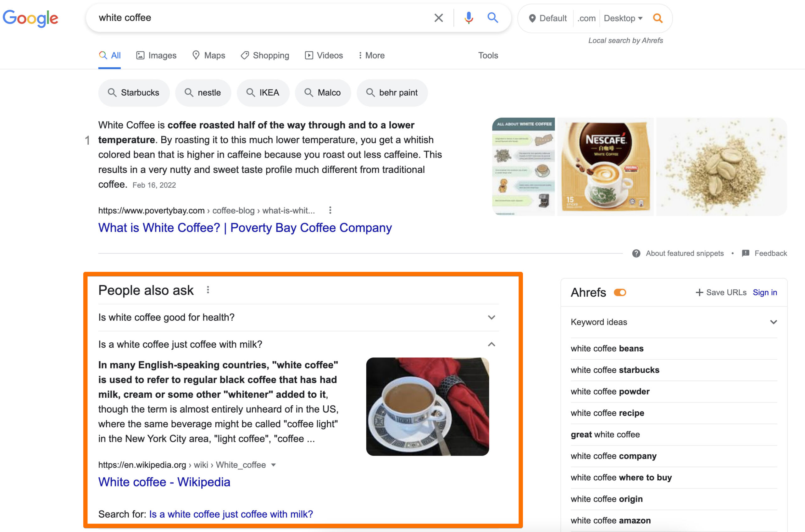The image size is (805, 532).
Task: Click the blue Google search magnifier icon
Action: tap(492, 18)
